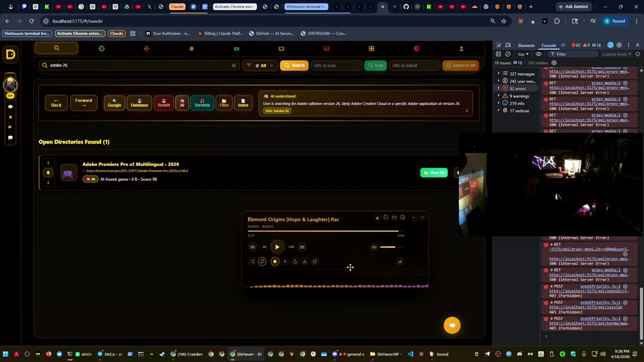Select the search tab in top navigation
The height and width of the screenshot is (362, 644).
56,48
